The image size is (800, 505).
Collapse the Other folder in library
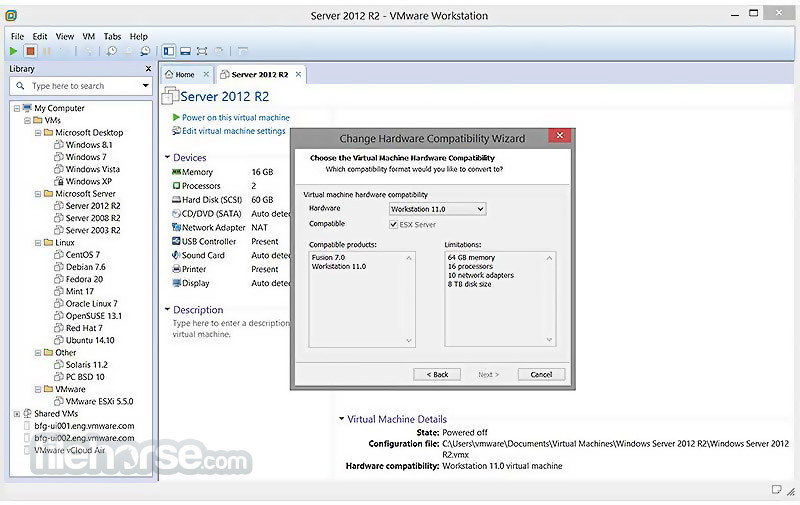[38, 352]
